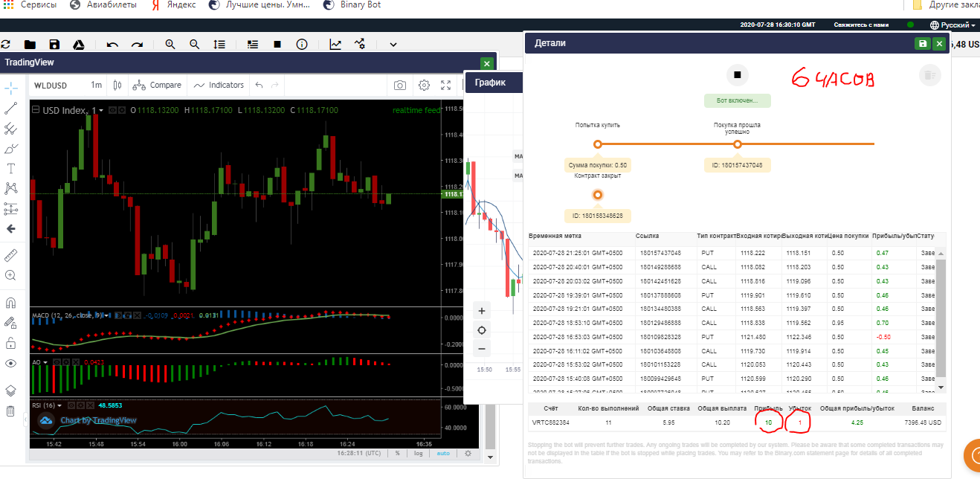Toggle lock all drawing tools
The image size is (980, 479).
point(11,343)
